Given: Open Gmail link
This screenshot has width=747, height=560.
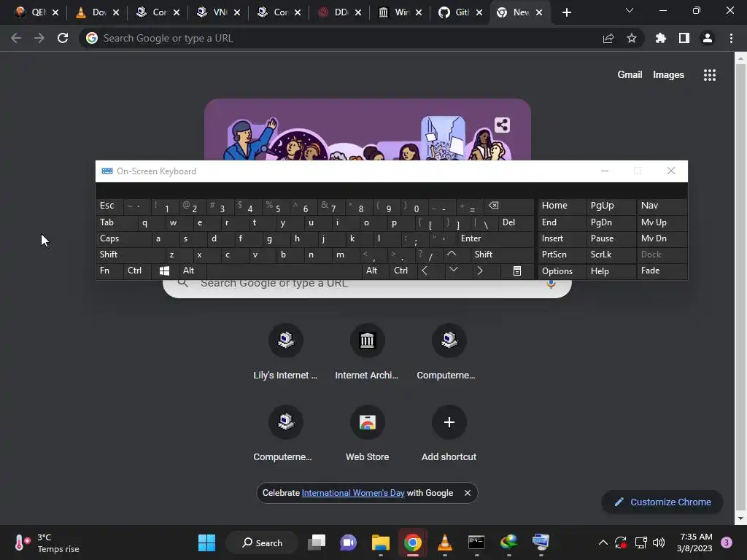Looking at the screenshot, I should 630,75.
